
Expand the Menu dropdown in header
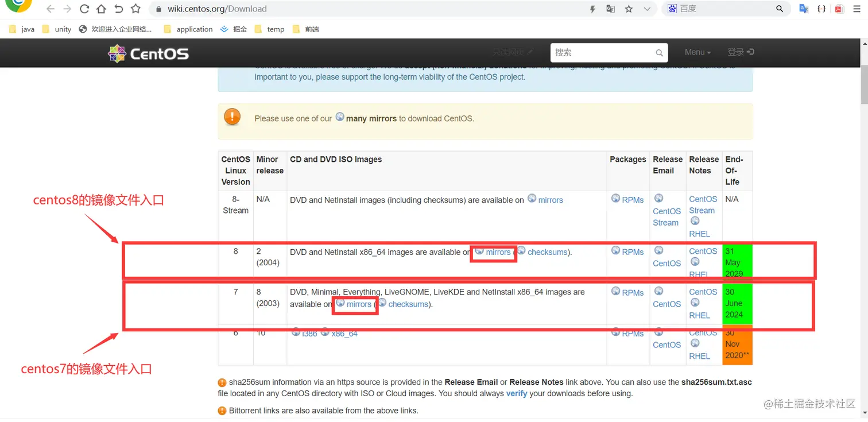pyautogui.click(x=697, y=52)
